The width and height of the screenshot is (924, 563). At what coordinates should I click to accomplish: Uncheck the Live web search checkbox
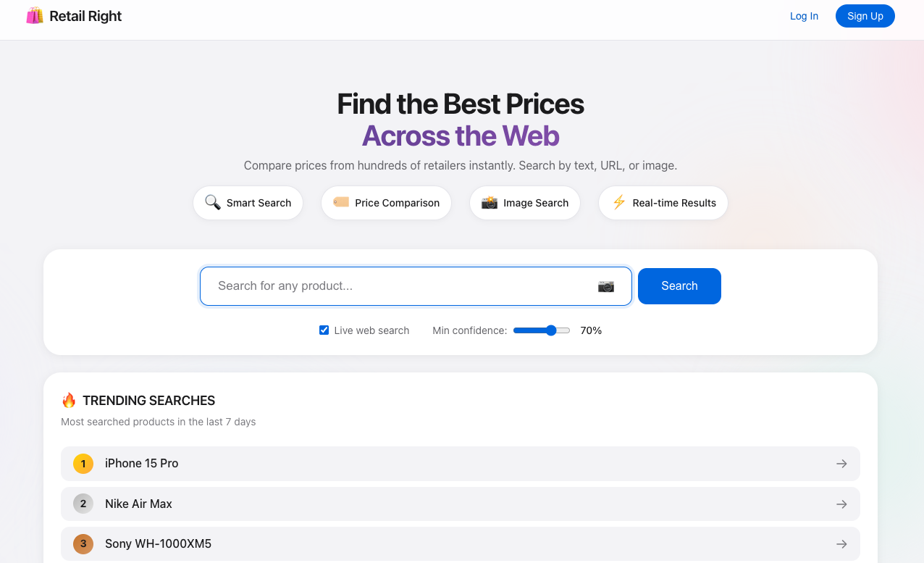324,330
